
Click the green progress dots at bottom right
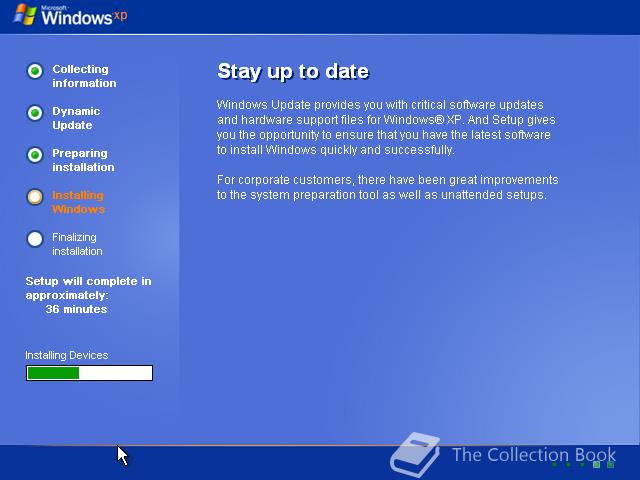pos(583,464)
